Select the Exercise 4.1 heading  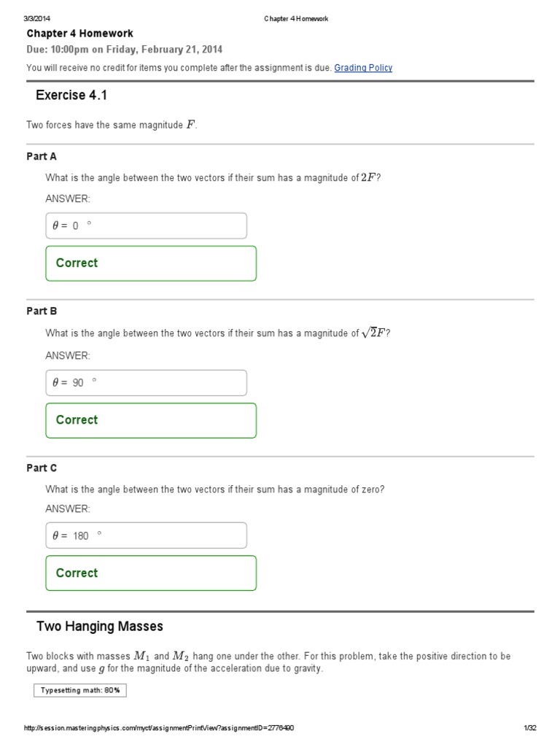click(x=71, y=96)
